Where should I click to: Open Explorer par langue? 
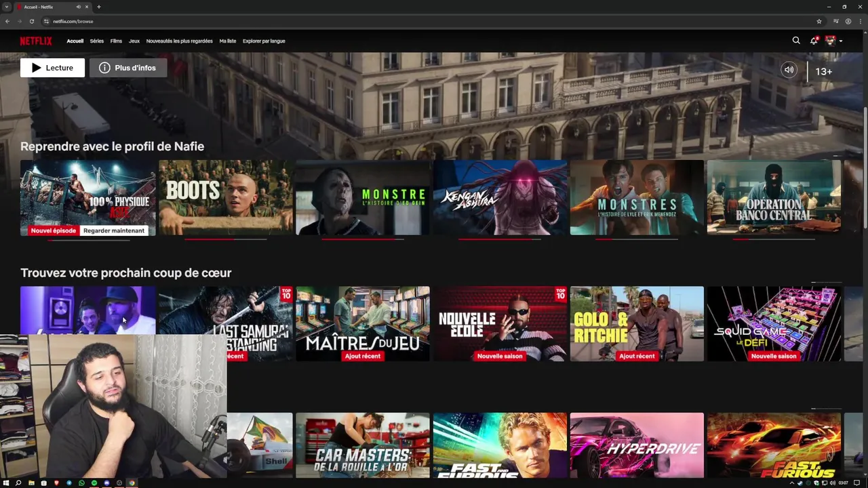click(x=264, y=41)
